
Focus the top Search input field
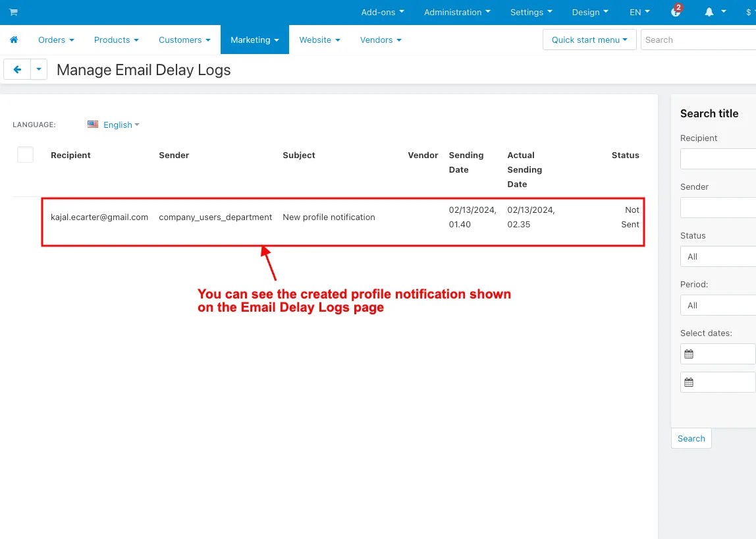coord(698,40)
